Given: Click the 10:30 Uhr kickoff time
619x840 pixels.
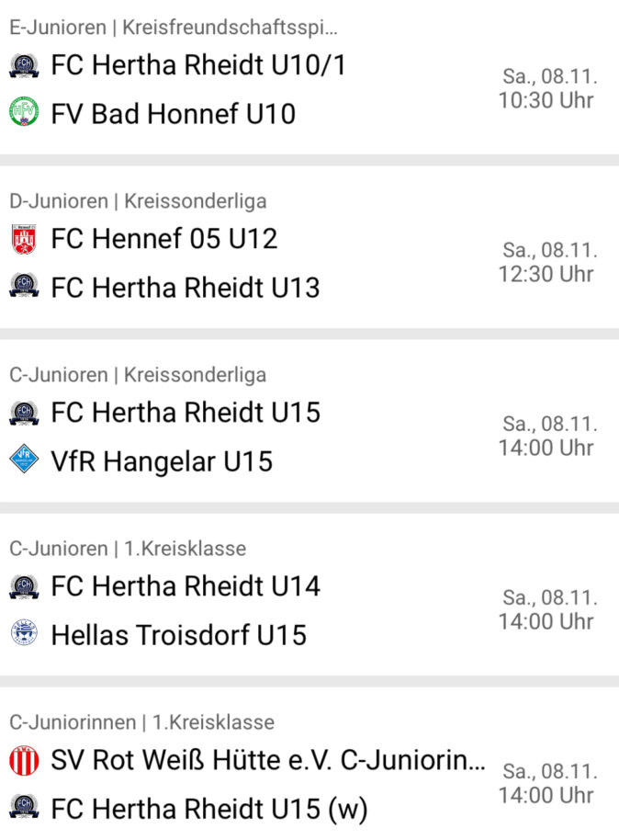Looking at the screenshot, I should [546, 100].
